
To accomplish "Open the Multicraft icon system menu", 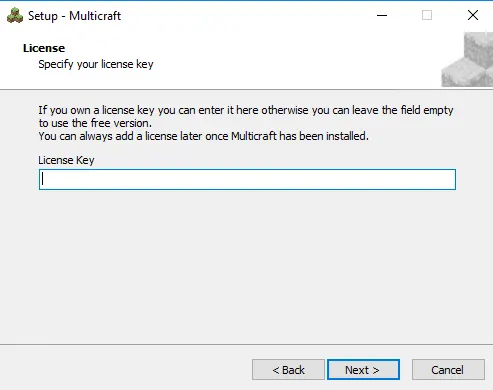I will [15, 16].
